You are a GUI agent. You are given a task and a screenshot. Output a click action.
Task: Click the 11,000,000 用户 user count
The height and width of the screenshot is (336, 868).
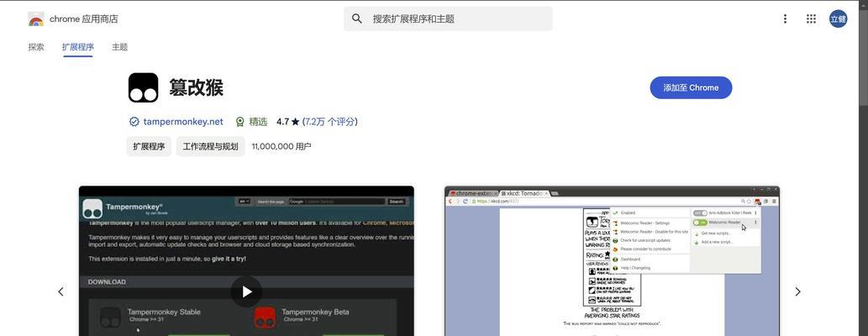(x=281, y=147)
